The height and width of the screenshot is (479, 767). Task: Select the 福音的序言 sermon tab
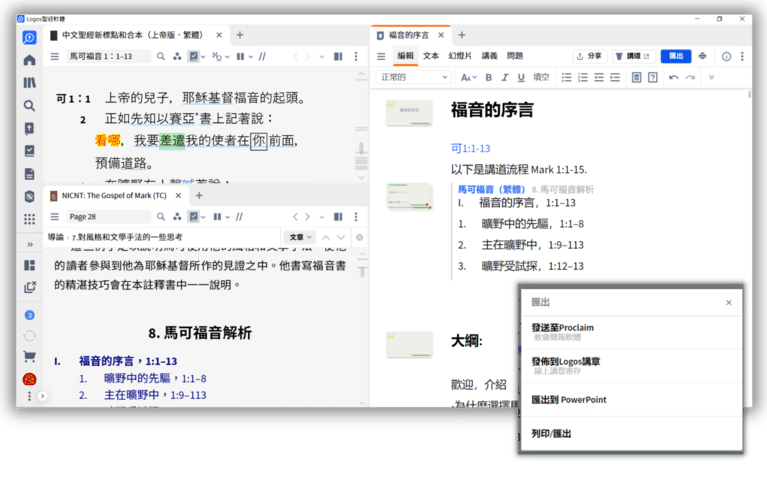[x=408, y=35]
